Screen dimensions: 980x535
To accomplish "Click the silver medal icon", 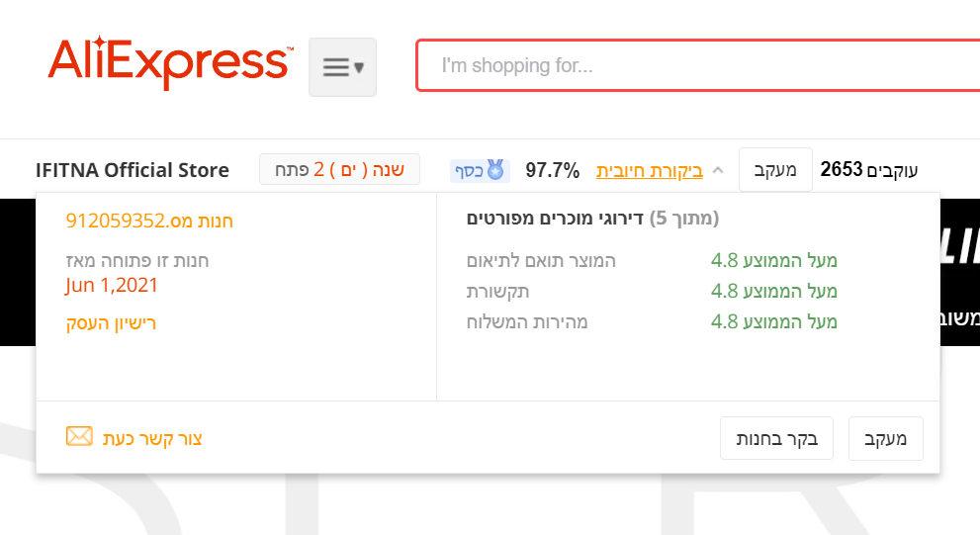I will [494, 170].
